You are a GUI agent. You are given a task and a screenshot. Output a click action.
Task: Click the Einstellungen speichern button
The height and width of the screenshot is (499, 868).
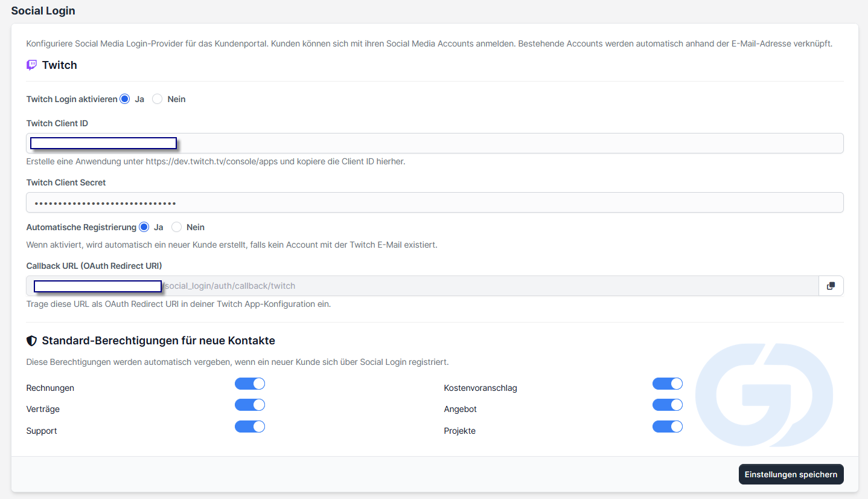tap(791, 474)
